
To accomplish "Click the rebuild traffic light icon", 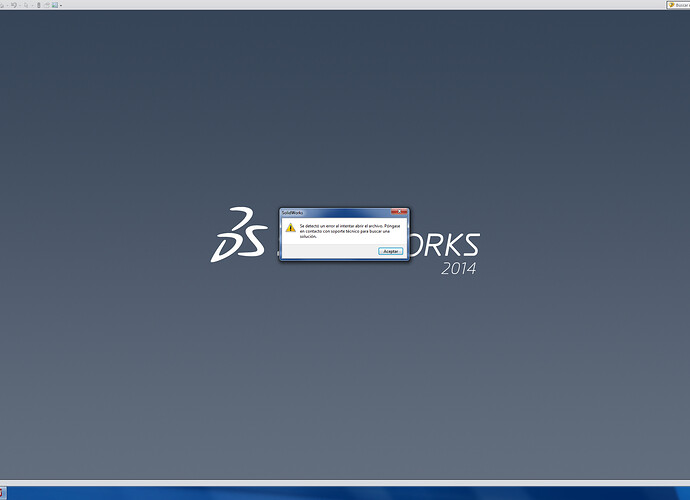I will [39, 5].
